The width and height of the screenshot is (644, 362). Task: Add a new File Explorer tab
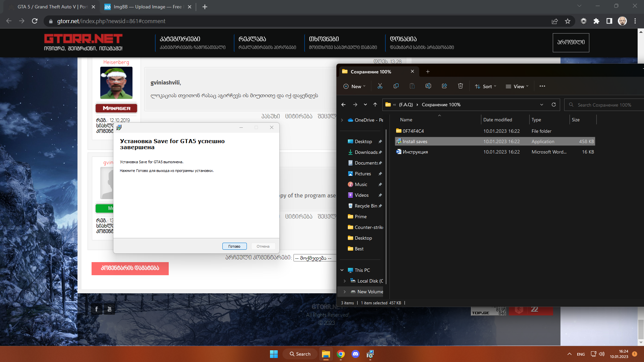click(428, 72)
